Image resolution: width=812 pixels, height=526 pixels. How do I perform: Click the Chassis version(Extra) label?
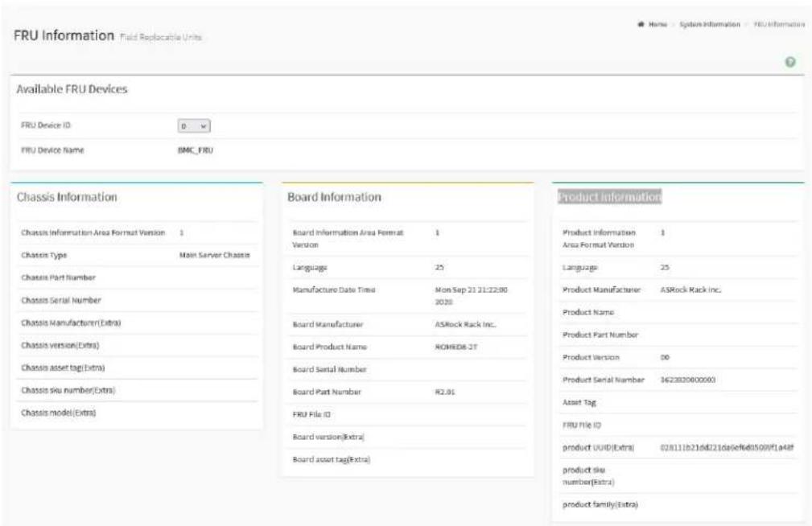point(60,345)
